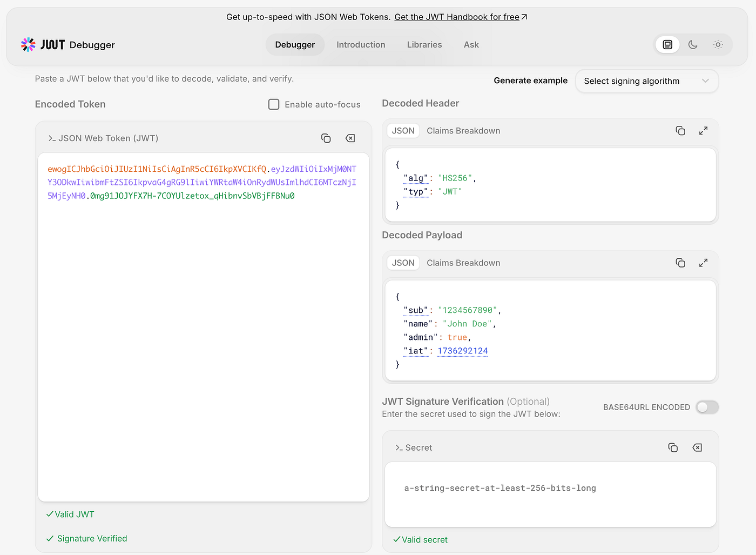Image resolution: width=756 pixels, height=555 pixels.
Task: Open Get the JWT Handbook for free link
Action: (x=461, y=17)
